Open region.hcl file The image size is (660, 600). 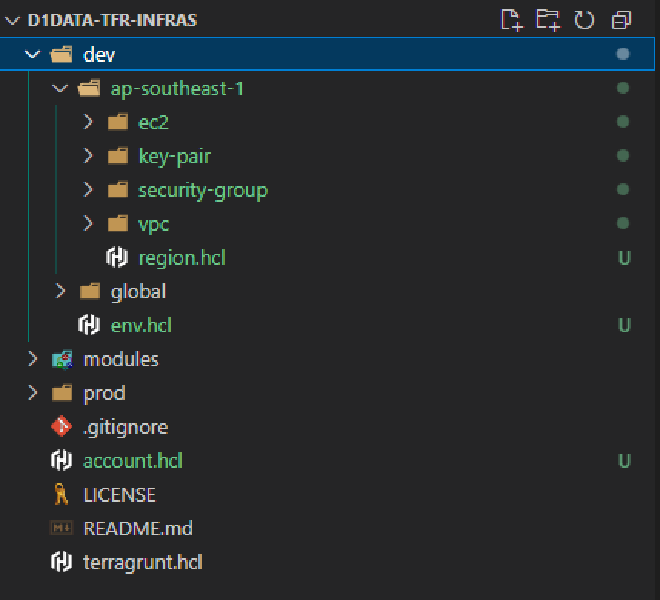[182, 258]
